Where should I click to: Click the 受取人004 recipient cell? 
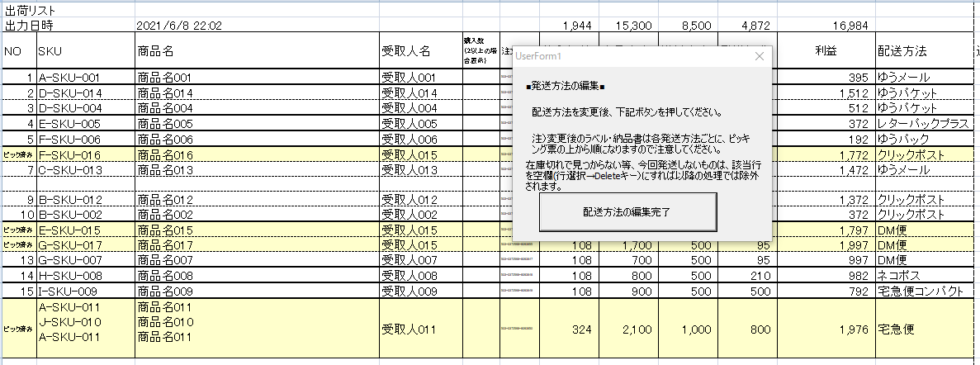pyautogui.click(x=408, y=108)
